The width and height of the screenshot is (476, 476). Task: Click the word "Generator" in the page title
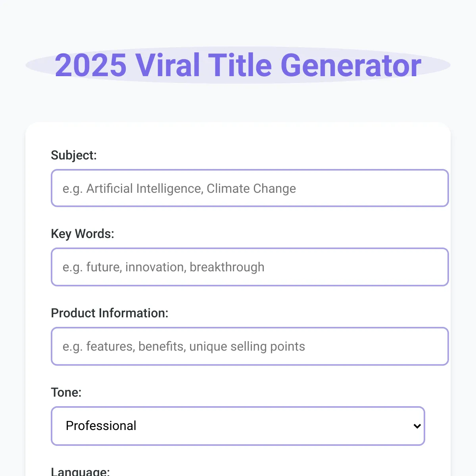pos(351,65)
